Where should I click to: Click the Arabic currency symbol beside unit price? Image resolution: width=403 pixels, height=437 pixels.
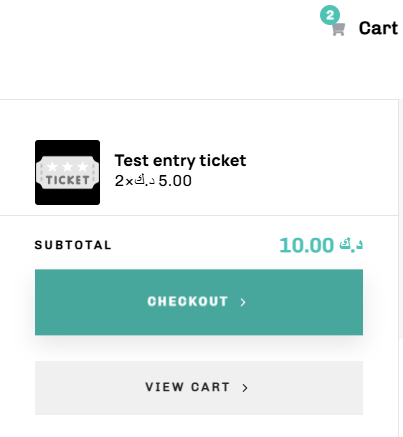(x=144, y=181)
